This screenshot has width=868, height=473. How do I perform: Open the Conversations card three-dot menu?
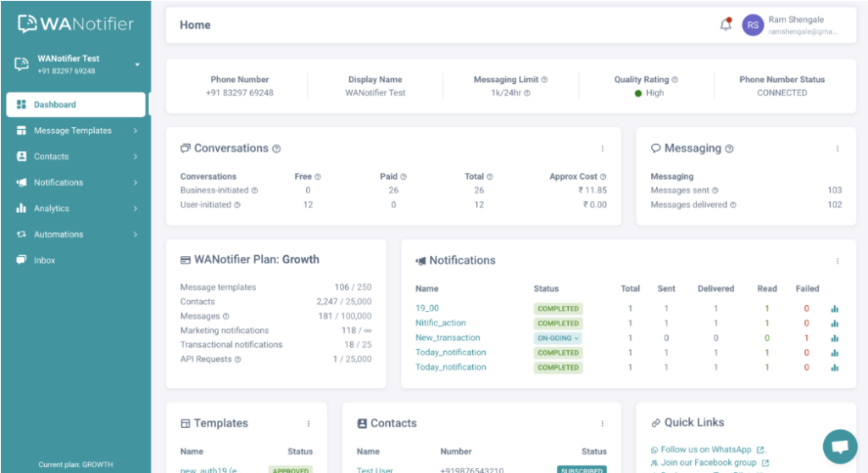click(x=603, y=148)
